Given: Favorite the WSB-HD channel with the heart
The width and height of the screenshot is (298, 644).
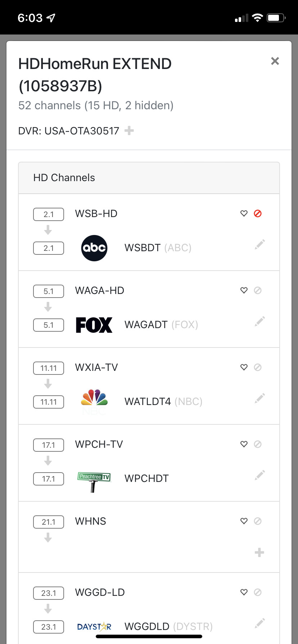Looking at the screenshot, I should pos(244,213).
